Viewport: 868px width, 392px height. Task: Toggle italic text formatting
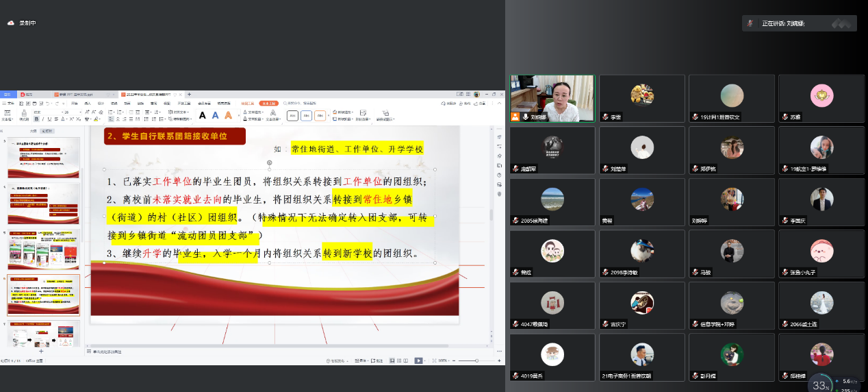click(x=42, y=119)
